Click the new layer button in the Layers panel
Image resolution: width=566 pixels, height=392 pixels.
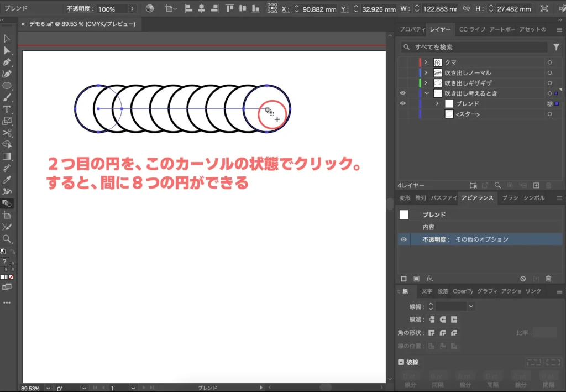pyautogui.click(x=537, y=185)
